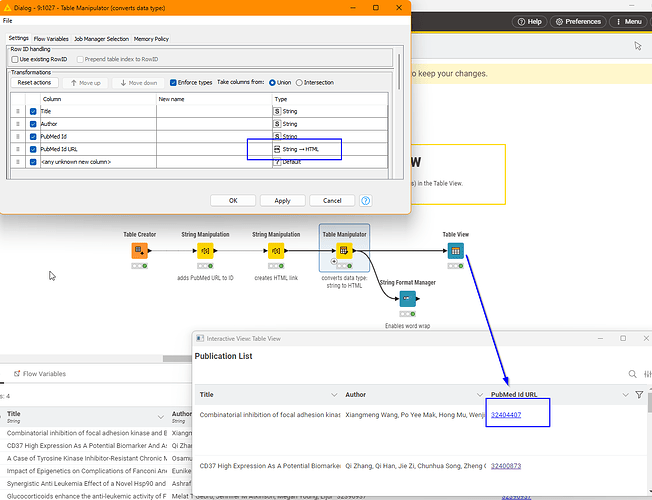The width and height of the screenshot is (652, 500).
Task: Expand the PubMed Id URL column header chevron
Action: coord(626,395)
